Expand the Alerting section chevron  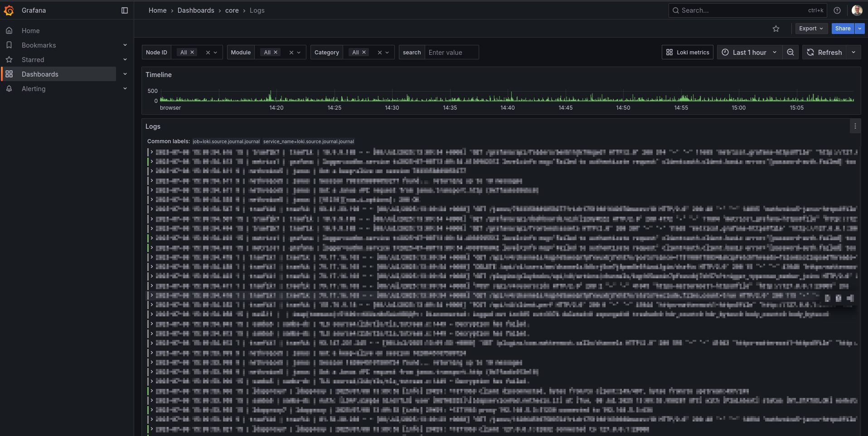[x=125, y=89]
